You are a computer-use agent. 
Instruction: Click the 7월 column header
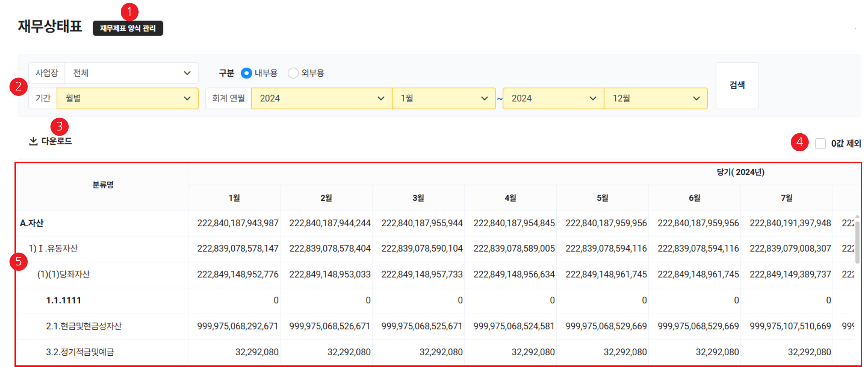click(786, 198)
